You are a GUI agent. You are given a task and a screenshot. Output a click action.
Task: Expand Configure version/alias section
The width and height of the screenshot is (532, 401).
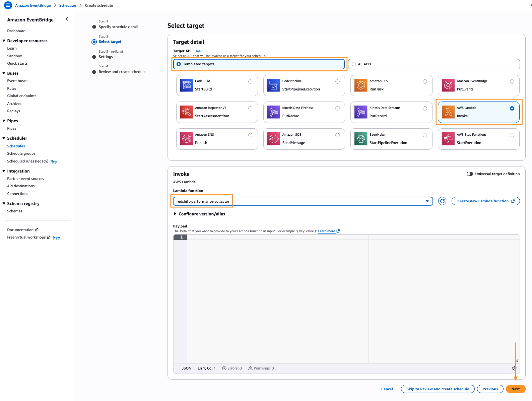pos(199,214)
